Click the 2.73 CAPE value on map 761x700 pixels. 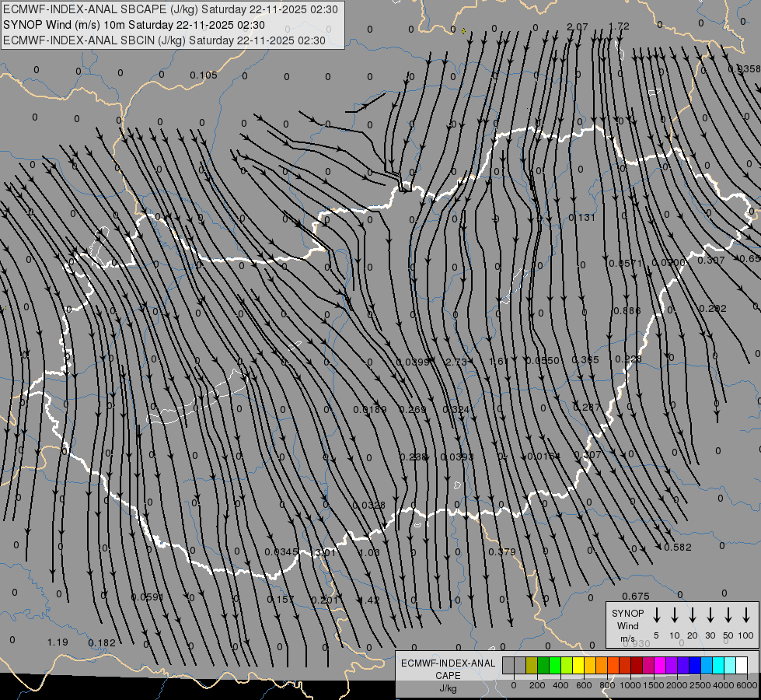pos(456,362)
